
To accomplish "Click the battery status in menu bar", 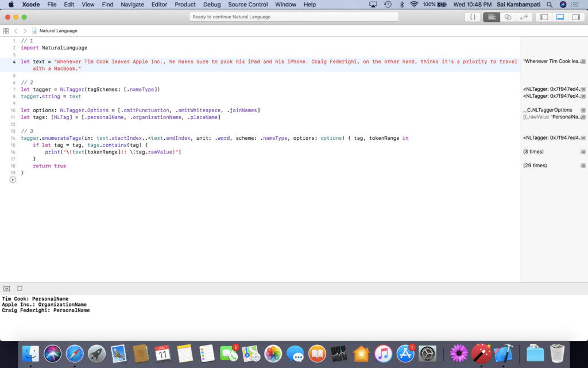I will point(435,5).
